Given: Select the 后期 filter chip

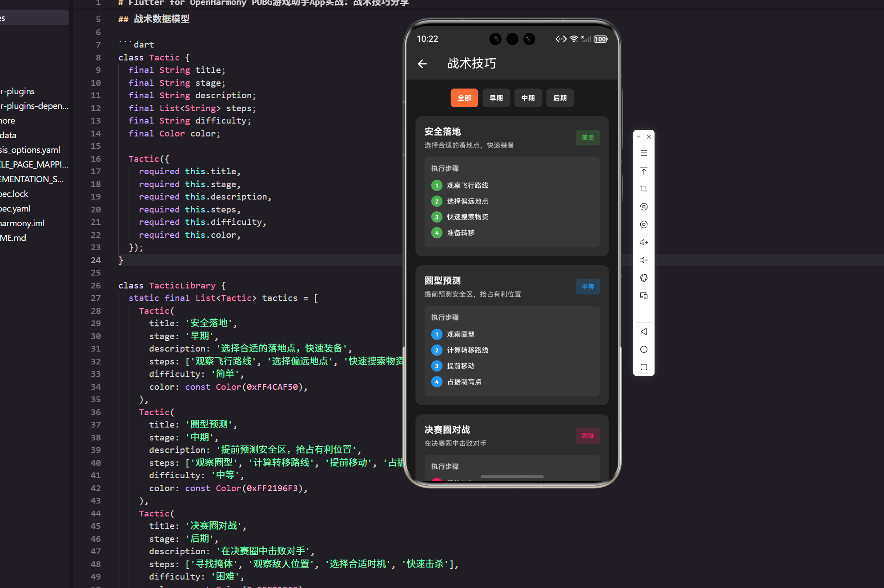Looking at the screenshot, I should [560, 98].
